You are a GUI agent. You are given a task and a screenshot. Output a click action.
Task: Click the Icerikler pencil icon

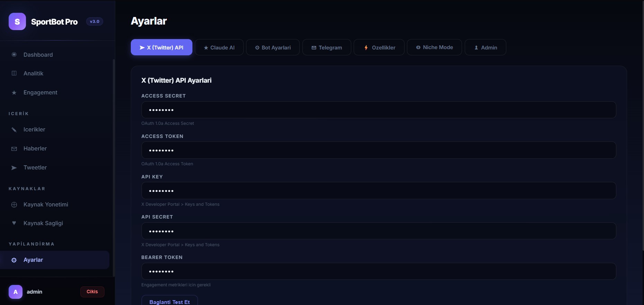click(14, 130)
